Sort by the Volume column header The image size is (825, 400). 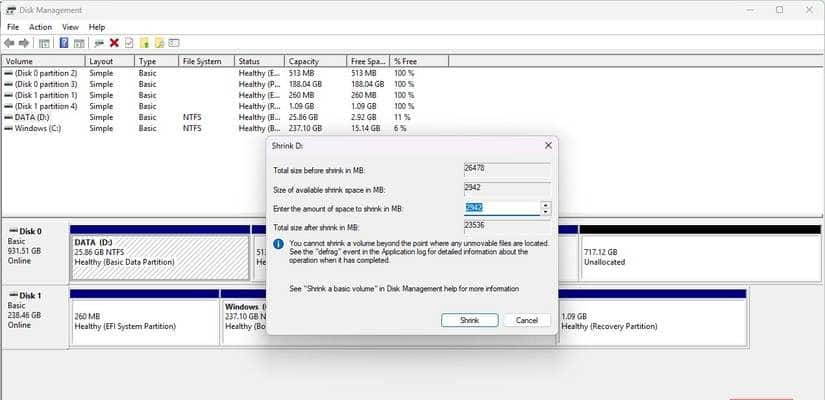(x=44, y=61)
